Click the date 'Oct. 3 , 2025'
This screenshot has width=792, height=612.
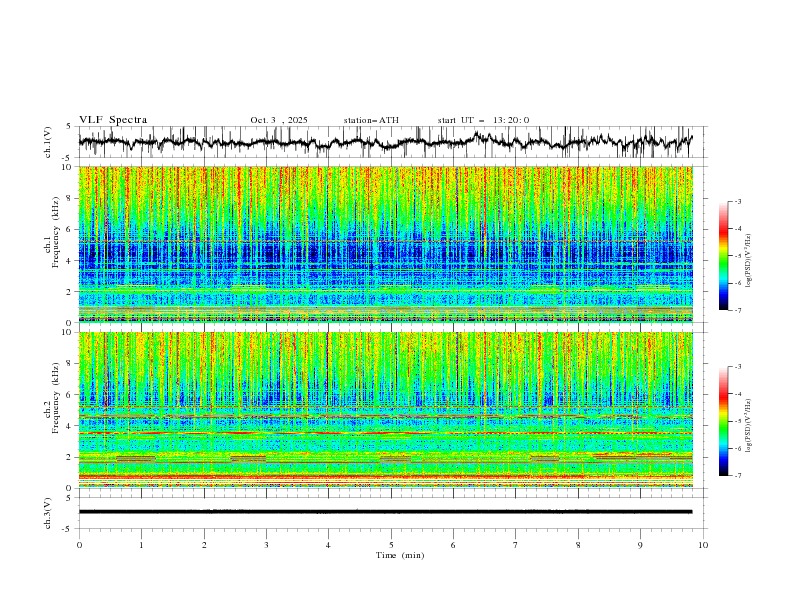[x=279, y=120]
